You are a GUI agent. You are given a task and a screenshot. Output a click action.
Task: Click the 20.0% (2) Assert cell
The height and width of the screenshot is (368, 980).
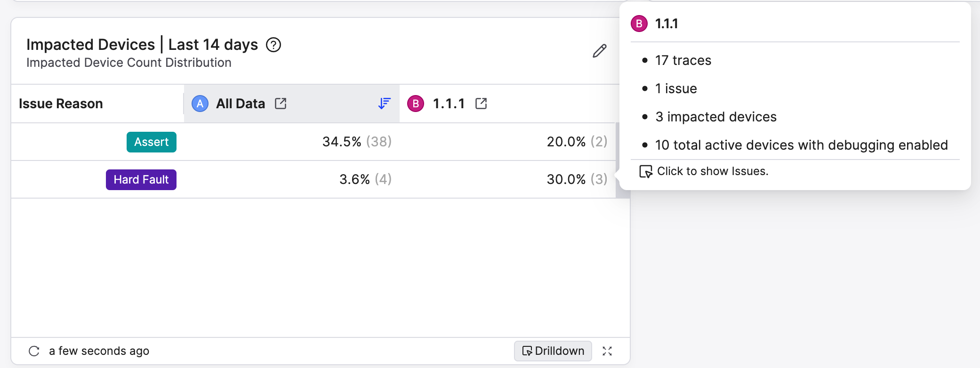coord(577,142)
